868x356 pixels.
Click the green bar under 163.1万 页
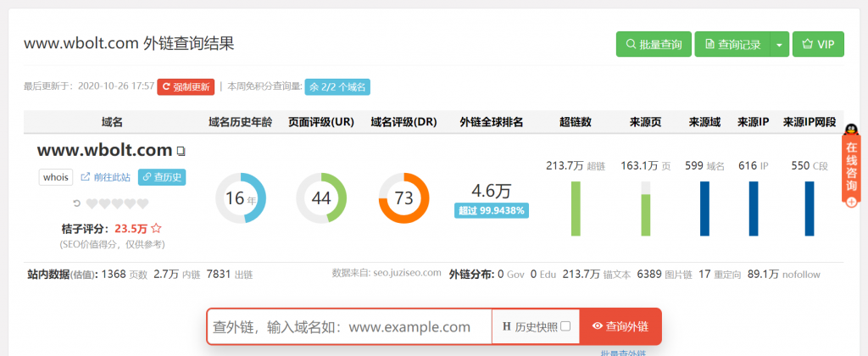click(645, 209)
